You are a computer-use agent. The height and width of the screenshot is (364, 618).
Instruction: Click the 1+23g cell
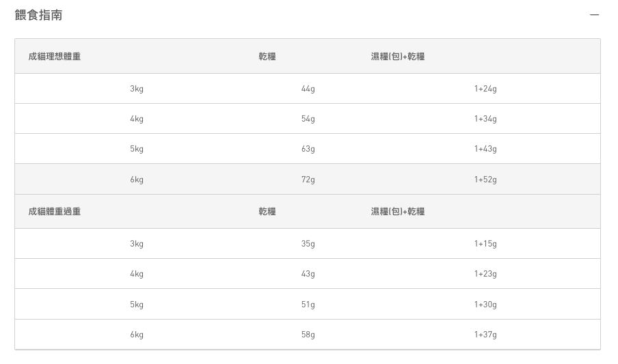485,274
